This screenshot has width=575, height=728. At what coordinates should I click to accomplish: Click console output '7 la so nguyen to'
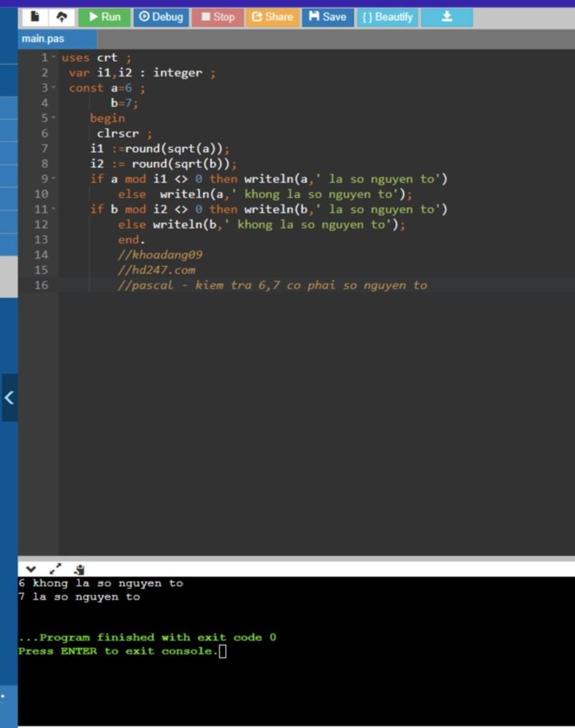79,597
